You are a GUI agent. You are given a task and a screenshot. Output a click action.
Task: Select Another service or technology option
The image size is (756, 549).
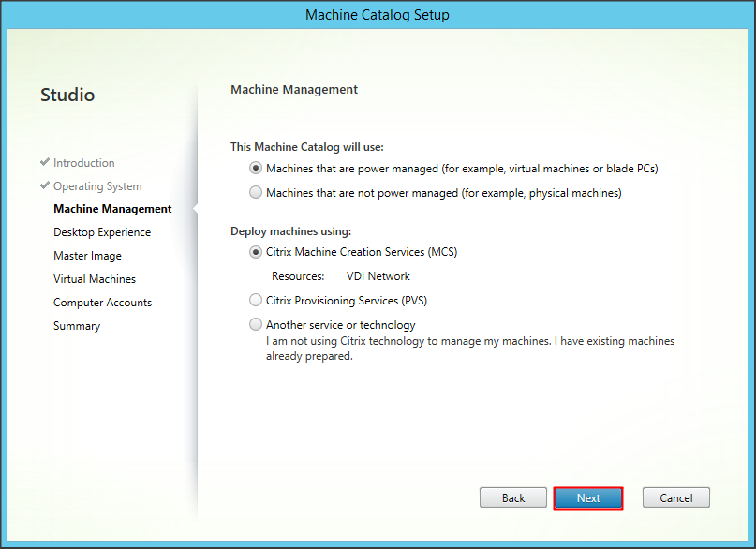pos(256,325)
